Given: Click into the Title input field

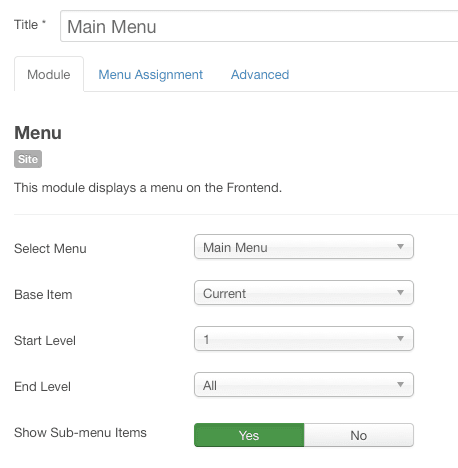Looking at the screenshot, I should pyautogui.click(x=259, y=26).
